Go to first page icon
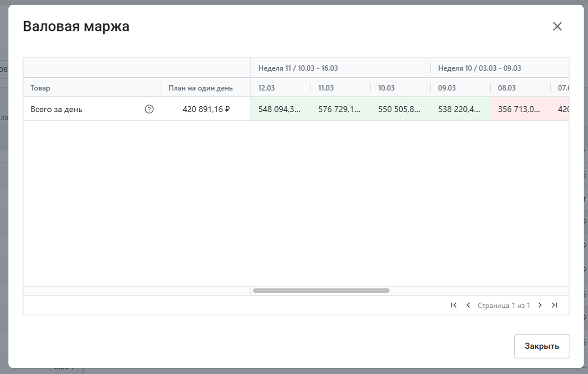 (x=454, y=305)
